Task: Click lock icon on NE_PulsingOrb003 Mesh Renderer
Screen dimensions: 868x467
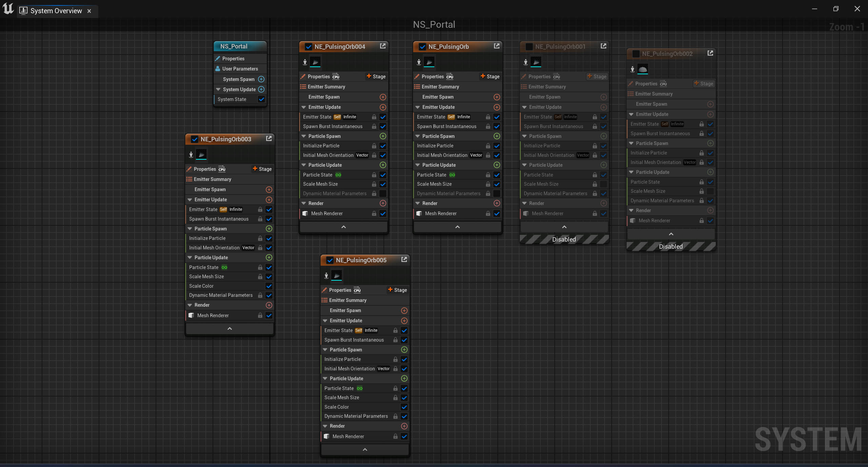Action: tap(260, 315)
